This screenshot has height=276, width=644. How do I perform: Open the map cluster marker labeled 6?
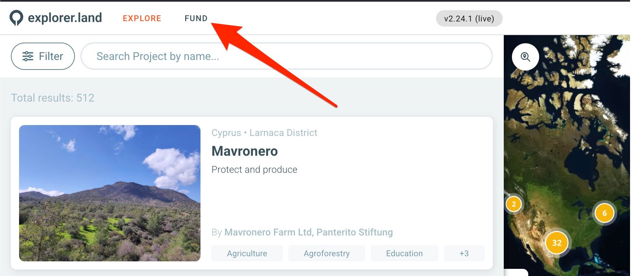[605, 213]
